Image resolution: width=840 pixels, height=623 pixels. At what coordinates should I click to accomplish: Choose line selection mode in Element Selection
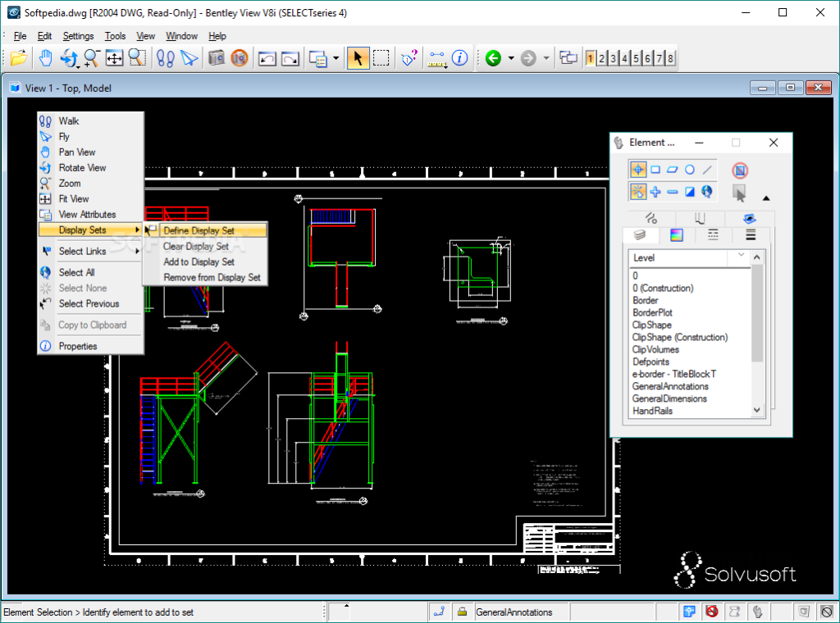click(707, 169)
